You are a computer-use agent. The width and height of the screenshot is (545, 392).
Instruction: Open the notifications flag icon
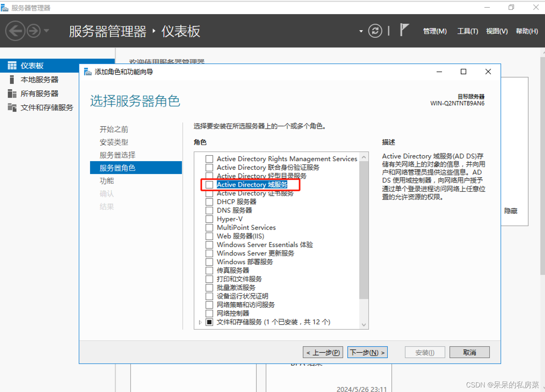coord(404,30)
